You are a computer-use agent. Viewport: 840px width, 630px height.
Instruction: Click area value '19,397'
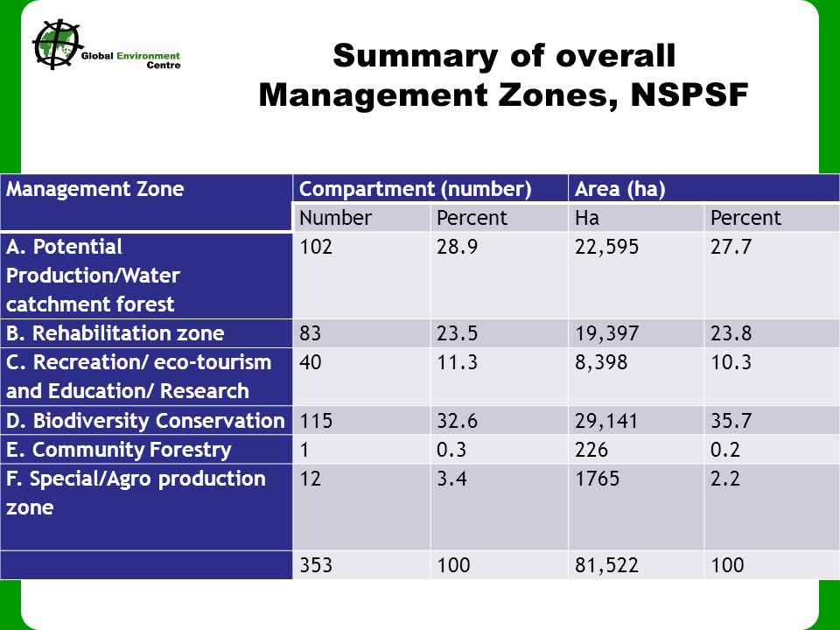(606, 333)
